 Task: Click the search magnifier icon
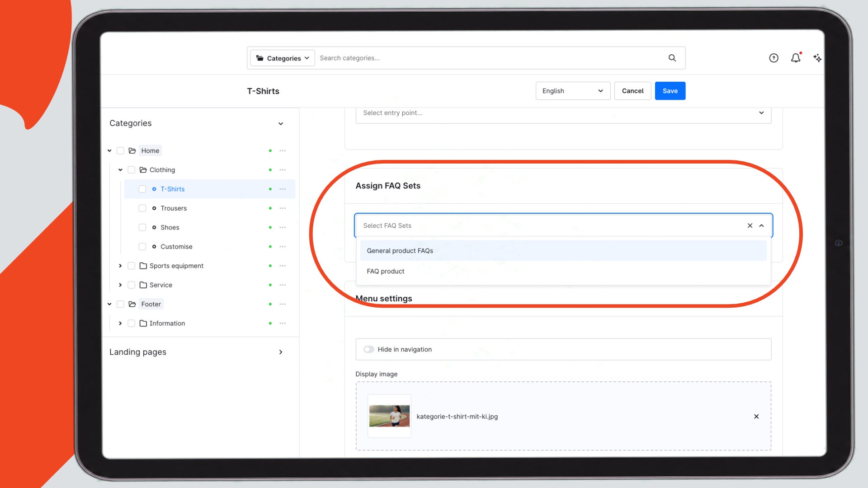coord(672,58)
